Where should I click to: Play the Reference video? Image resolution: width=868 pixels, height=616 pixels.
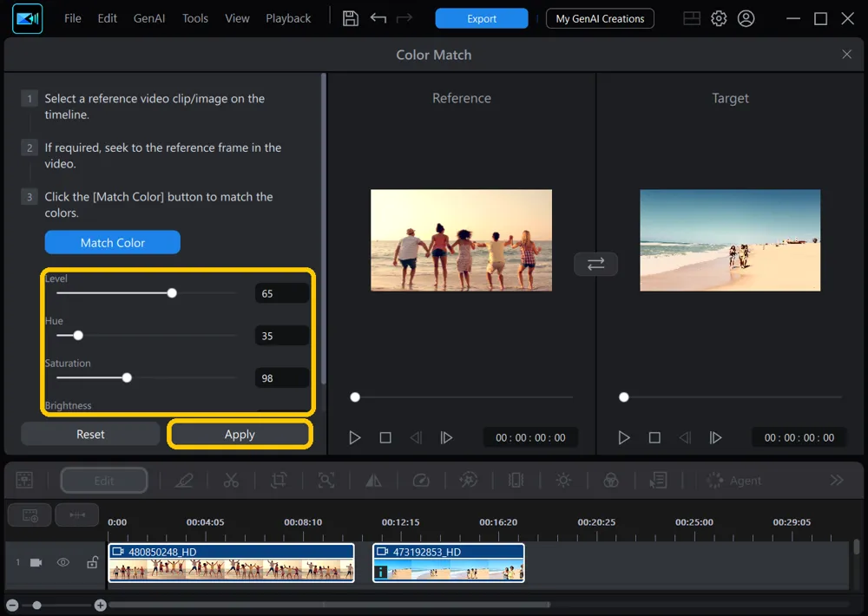pyautogui.click(x=355, y=438)
